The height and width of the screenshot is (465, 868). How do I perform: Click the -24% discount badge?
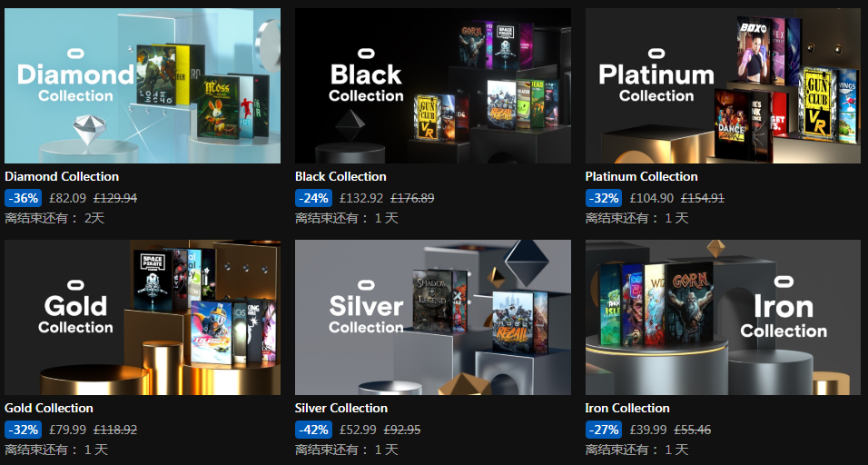pyautogui.click(x=313, y=198)
